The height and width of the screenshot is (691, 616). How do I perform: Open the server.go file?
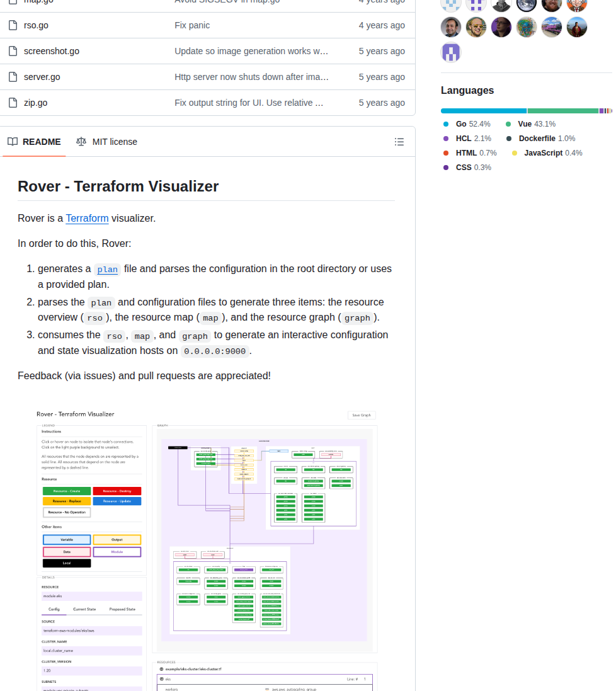[42, 77]
